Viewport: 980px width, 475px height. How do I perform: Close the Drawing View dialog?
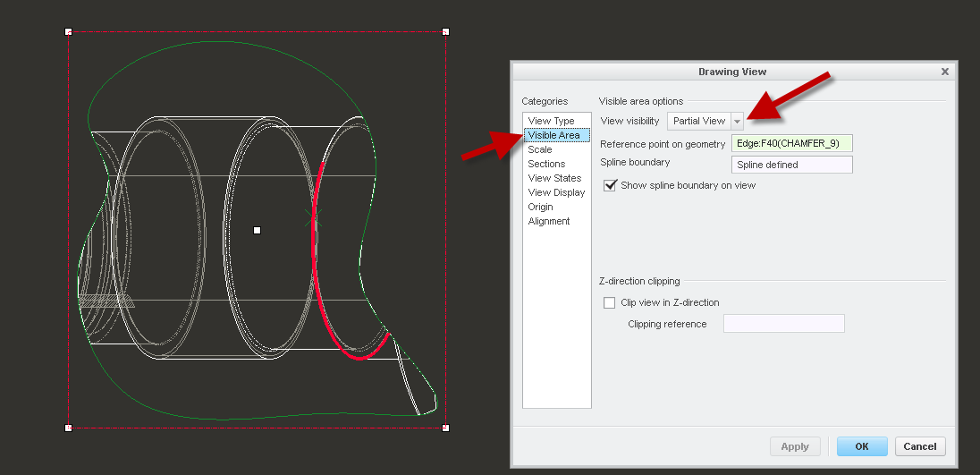click(x=945, y=72)
